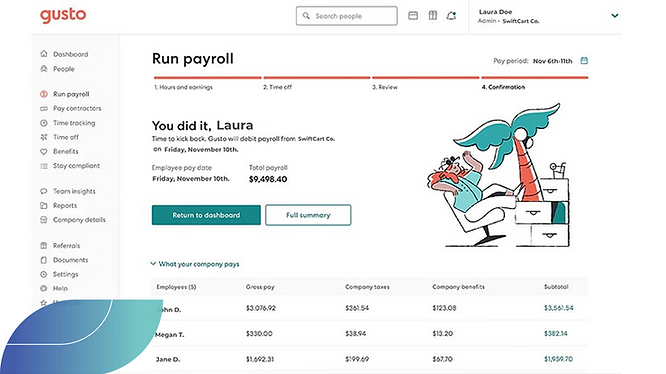The width and height of the screenshot is (666, 374).
Task: Go to step 1 Hours and earnings
Action: click(x=183, y=87)
